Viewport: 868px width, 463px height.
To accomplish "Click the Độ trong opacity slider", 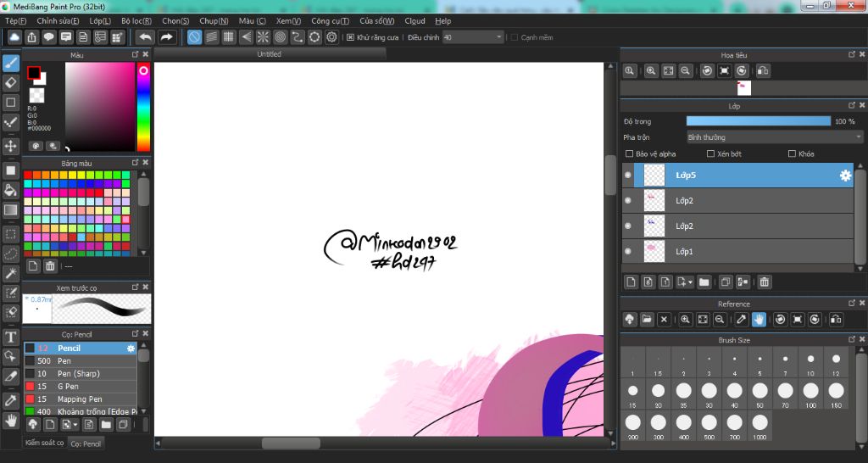I will (x=759, y=121).
